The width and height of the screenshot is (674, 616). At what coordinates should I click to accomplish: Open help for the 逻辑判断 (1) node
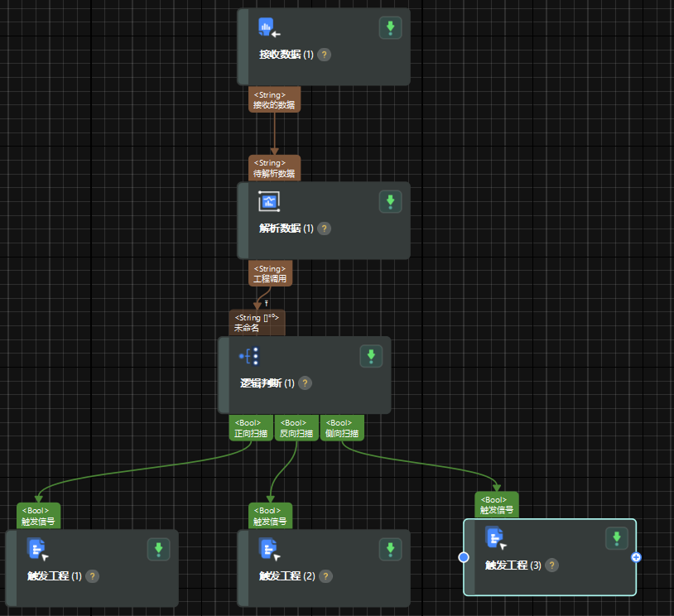(x=306, y=383)
